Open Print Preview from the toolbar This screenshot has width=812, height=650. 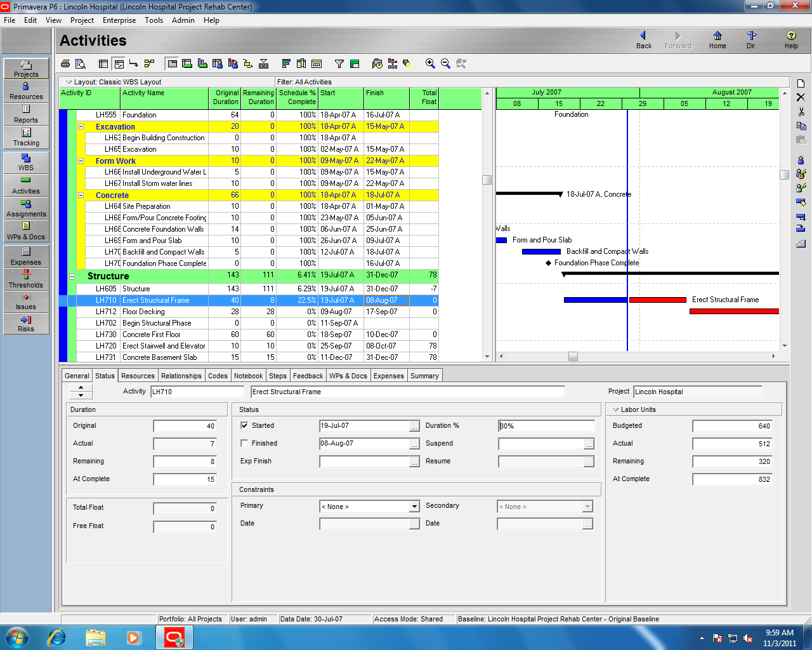[x=81, y=63]
